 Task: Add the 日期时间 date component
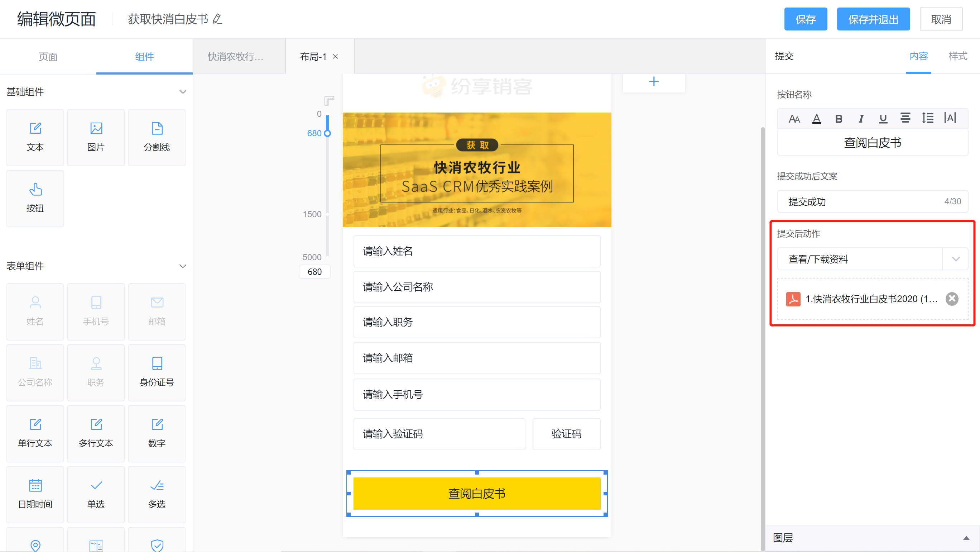click(x=35, y=495)
